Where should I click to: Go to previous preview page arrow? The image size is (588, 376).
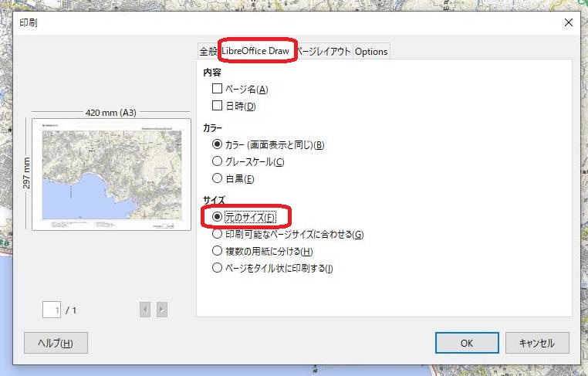tap(145, 310)
